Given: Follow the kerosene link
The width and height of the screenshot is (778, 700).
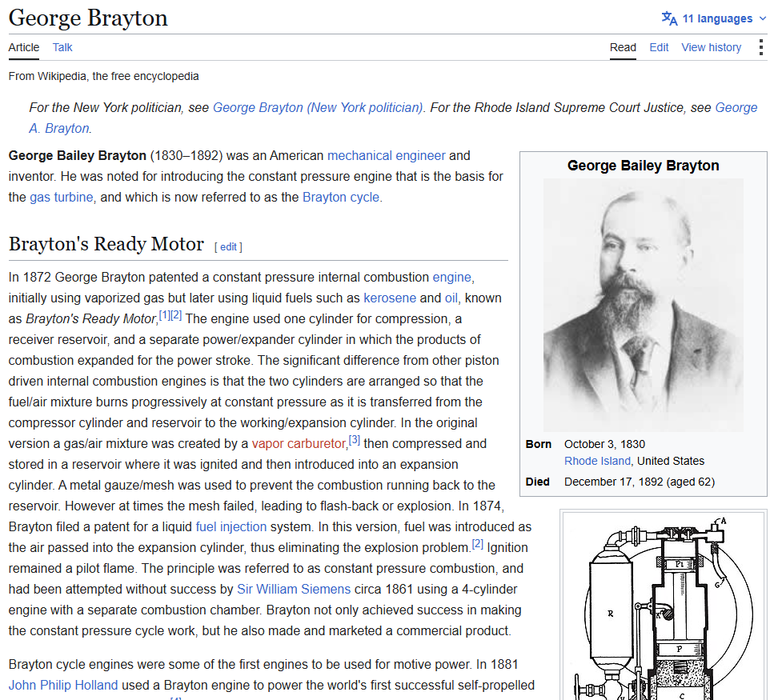Looking at the screenshot, I should tap(390, 298).
